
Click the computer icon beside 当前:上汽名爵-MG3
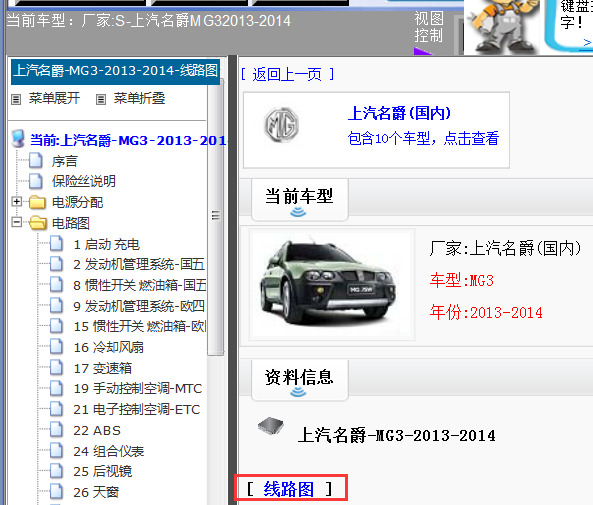click(x=18, y=139)
